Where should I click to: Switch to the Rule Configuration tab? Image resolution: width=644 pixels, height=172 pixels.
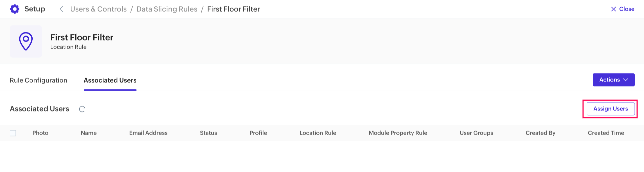click(38, 80)
